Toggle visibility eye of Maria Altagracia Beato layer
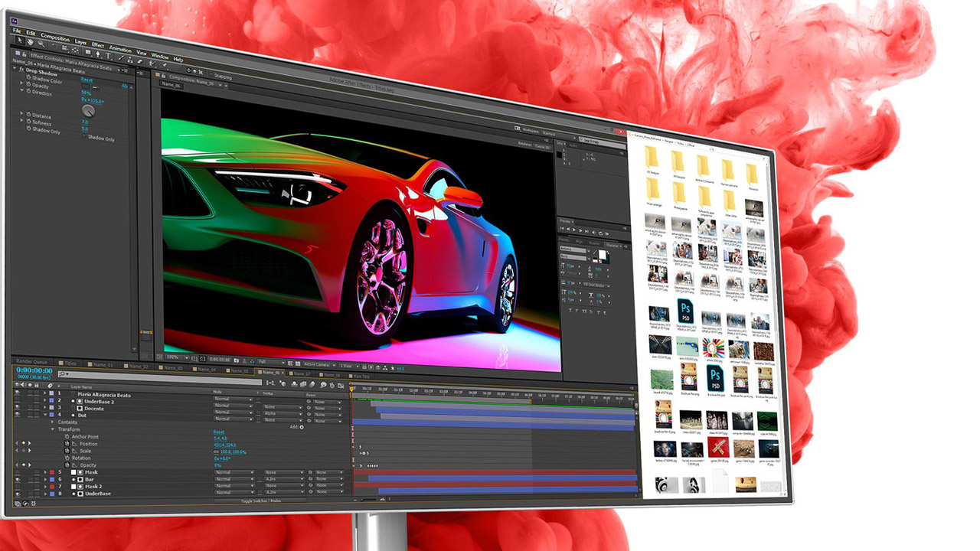Image resolution: width=980 pixels, height=551 pixels. tap(18, 393)
